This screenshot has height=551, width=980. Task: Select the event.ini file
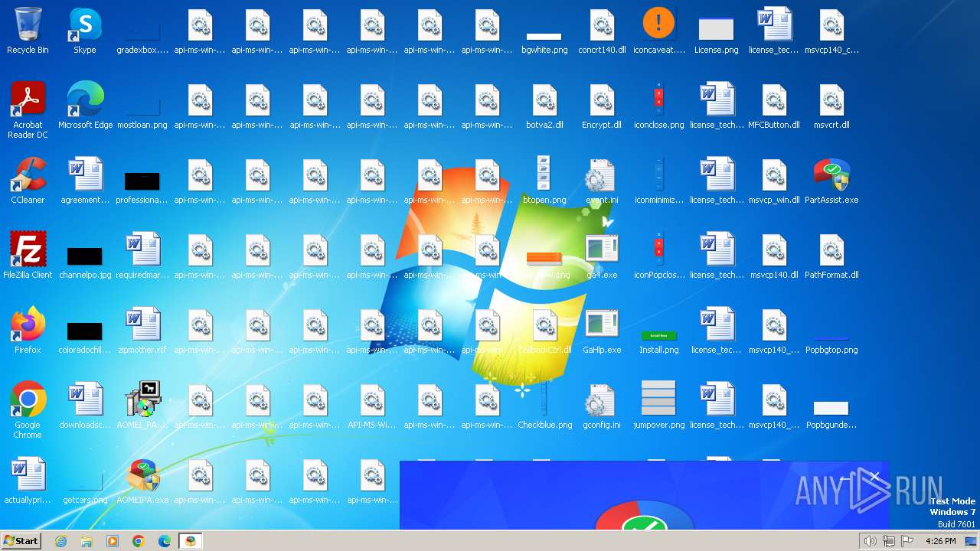coord(602,181)
